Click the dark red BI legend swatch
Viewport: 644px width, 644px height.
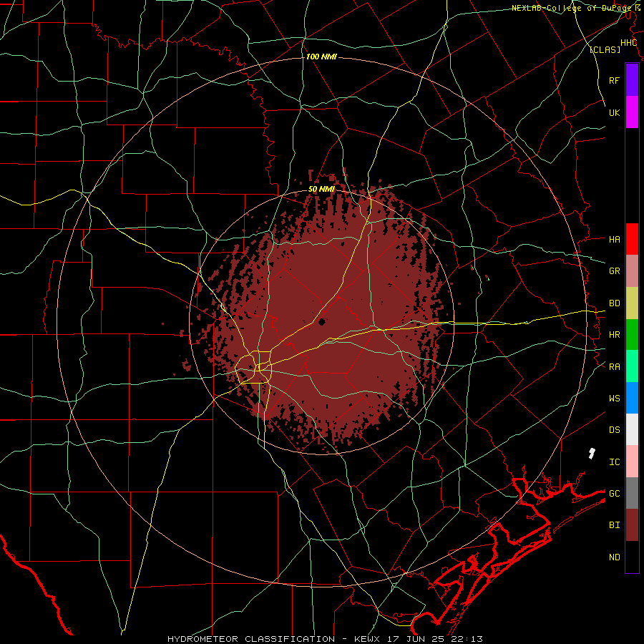[632, 525]
